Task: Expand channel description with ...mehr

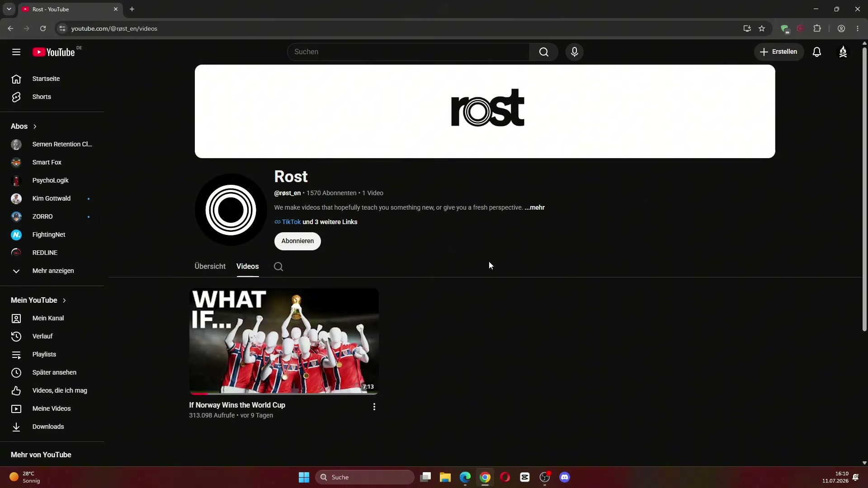Action: pos(534,207)
